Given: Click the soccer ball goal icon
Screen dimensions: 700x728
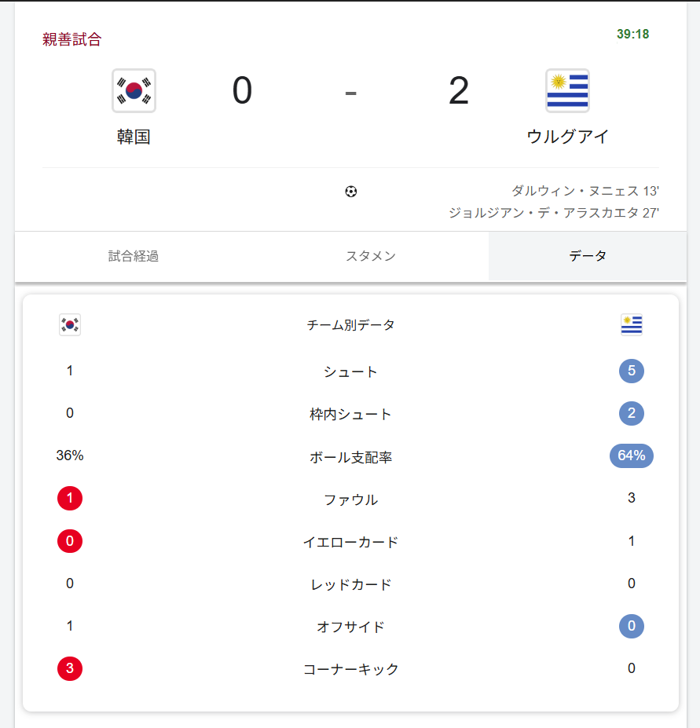Looking at the screenshot, I should click(x=350, y=192).
